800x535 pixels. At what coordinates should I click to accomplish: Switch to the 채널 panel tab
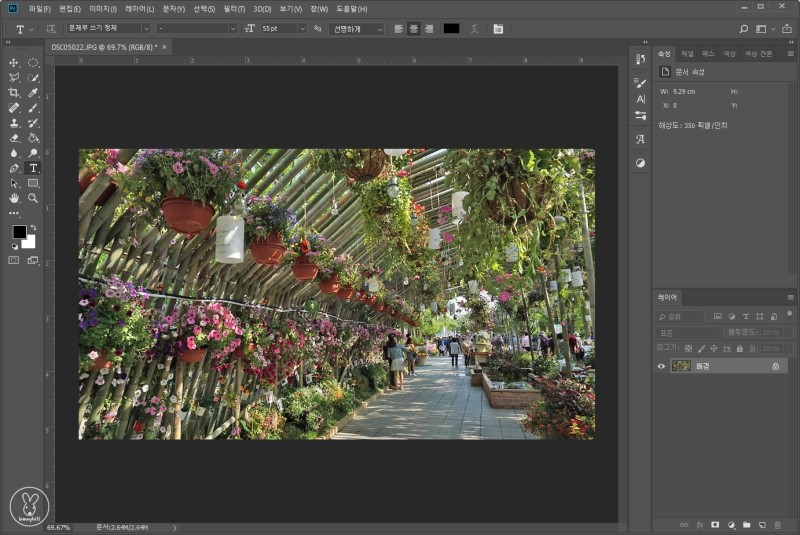687,54
